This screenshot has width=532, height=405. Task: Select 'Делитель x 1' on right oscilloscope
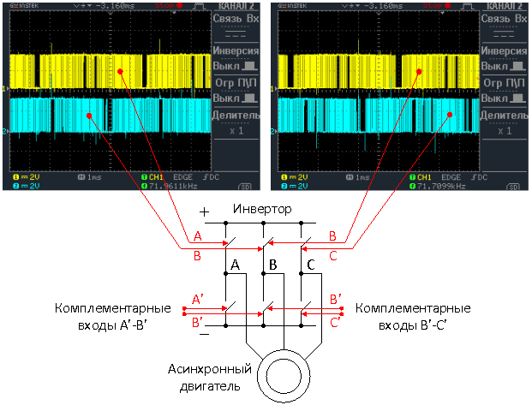coord(504,122)
